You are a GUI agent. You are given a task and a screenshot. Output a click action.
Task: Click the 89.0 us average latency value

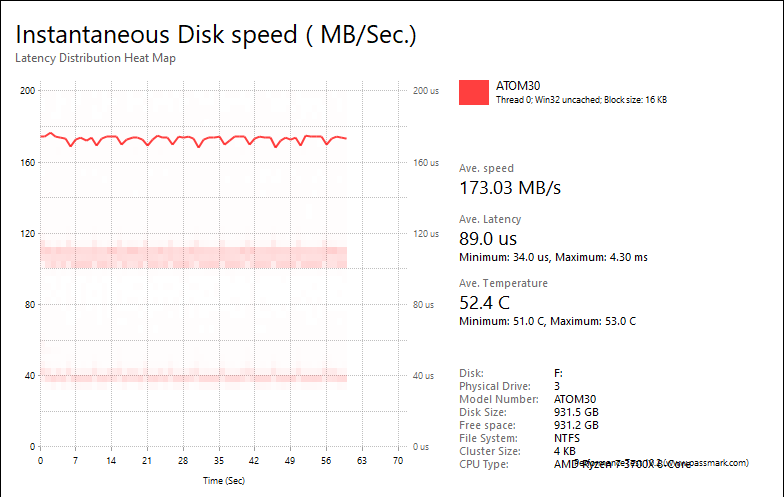pyautogui.click(x=488, y=239)
